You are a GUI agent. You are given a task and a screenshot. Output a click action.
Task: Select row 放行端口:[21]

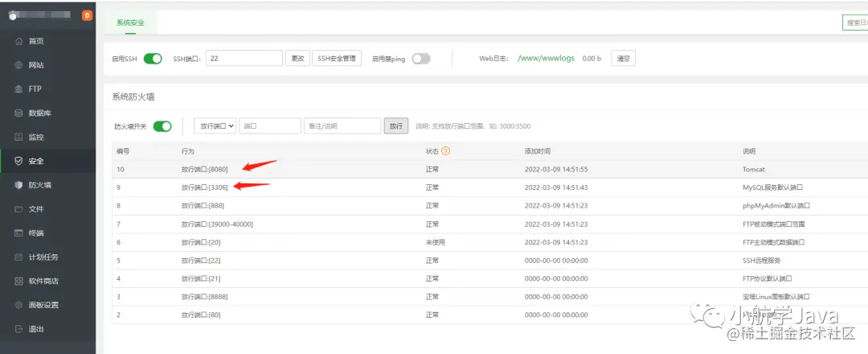[489, 278]
